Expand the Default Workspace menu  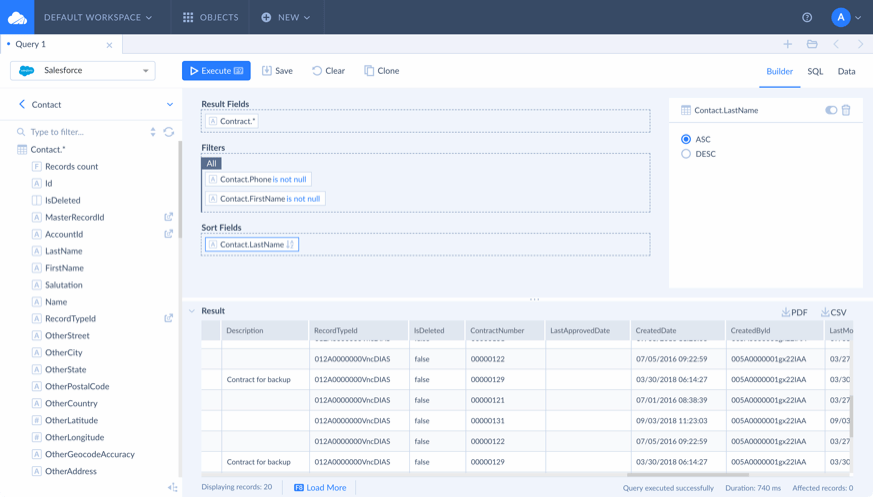(x=97, y=17)
